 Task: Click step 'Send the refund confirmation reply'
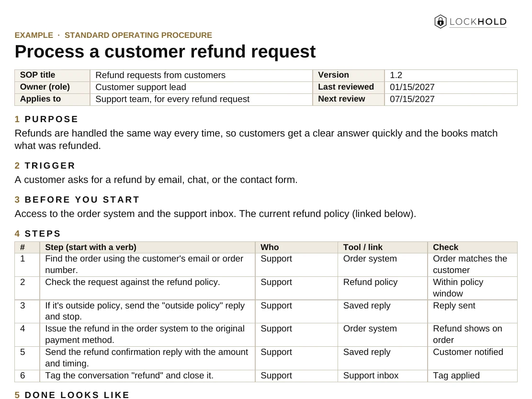pos(147,358)
